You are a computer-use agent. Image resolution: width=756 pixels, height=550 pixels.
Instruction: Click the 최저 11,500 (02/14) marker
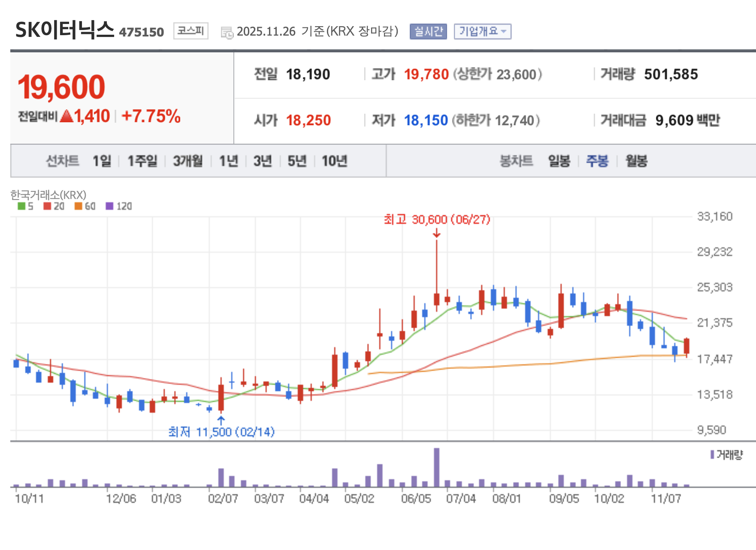point(221,432)
